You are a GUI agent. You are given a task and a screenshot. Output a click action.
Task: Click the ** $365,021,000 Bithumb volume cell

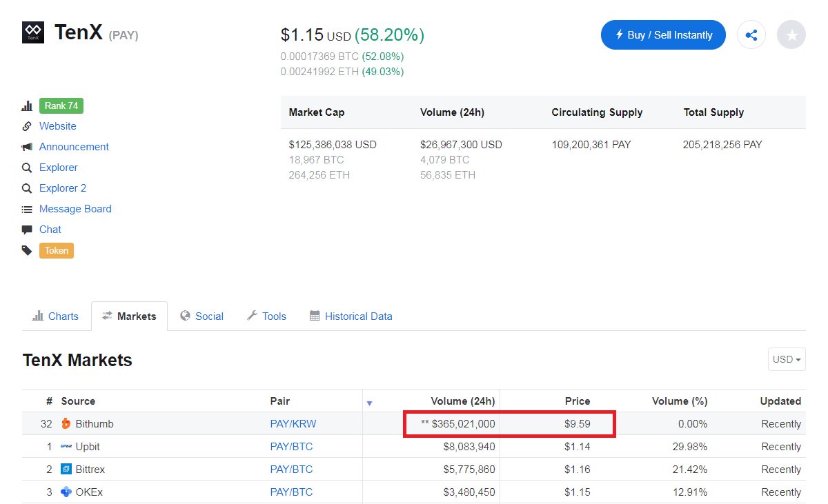(x=458, y=424)
